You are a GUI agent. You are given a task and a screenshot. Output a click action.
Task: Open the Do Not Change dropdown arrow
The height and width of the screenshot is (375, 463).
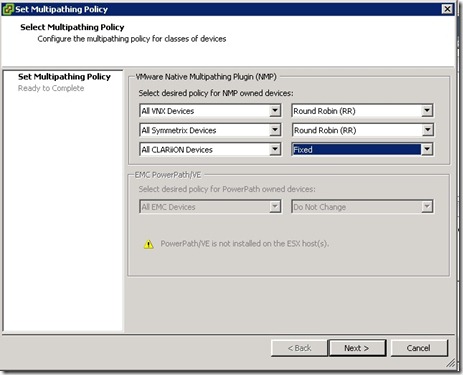point(427,207)
